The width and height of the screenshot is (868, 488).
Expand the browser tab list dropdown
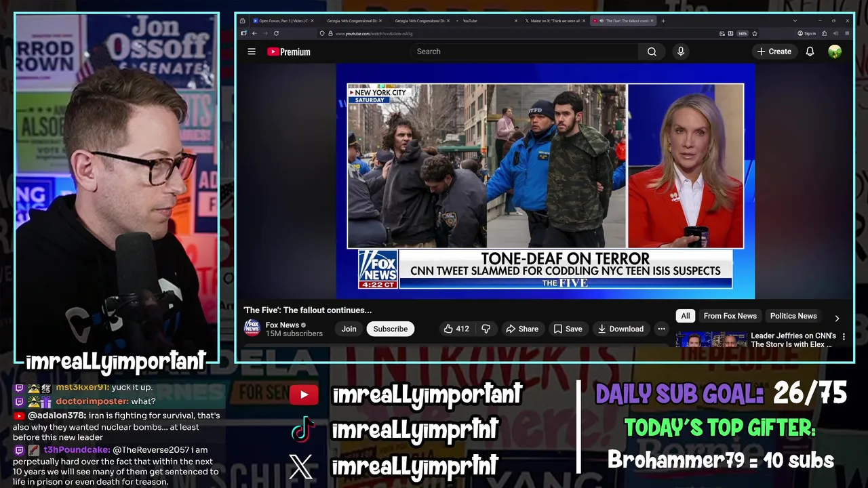click(x=795, y=21)
